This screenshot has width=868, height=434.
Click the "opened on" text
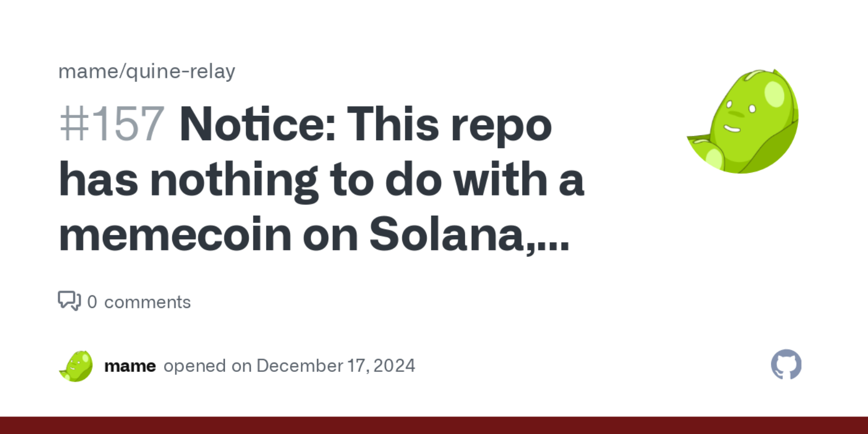click(207, 366)
